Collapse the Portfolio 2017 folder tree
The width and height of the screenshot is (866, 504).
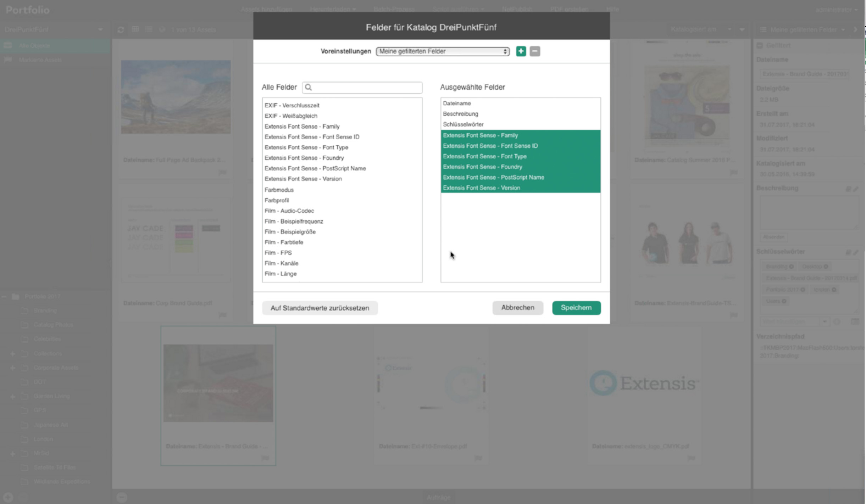(x=4, y=296)
